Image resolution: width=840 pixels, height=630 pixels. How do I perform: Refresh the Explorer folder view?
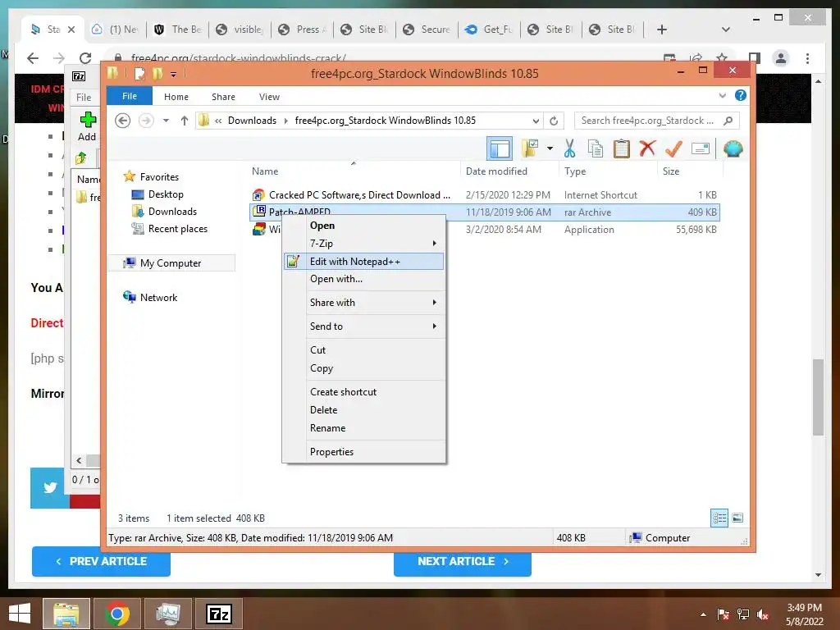[x=554, y=121]
